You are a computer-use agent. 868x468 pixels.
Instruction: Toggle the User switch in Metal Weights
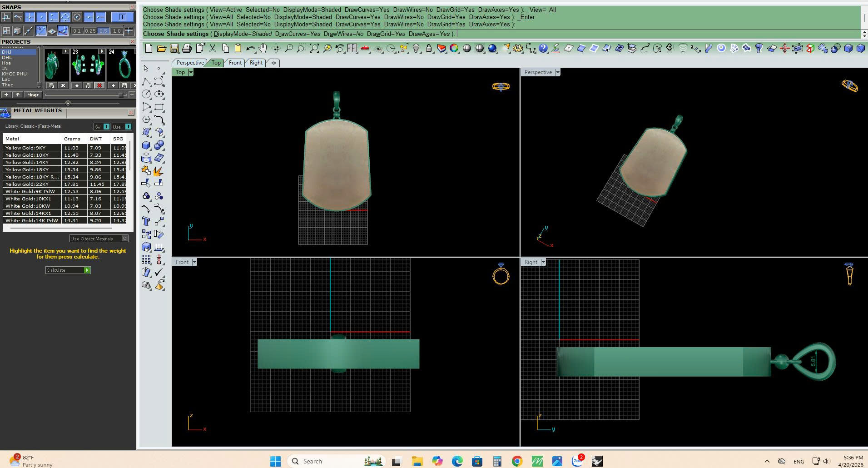click(x=128, y=127)
